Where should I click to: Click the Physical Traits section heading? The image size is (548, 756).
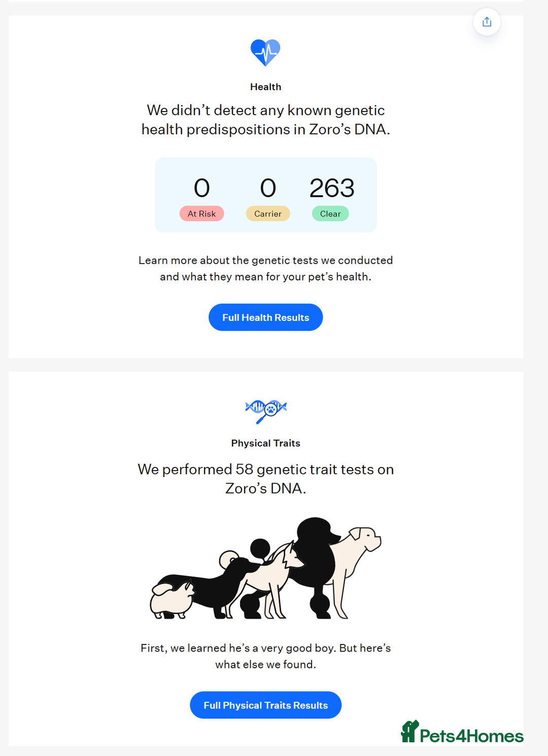(x=265, y=443)
